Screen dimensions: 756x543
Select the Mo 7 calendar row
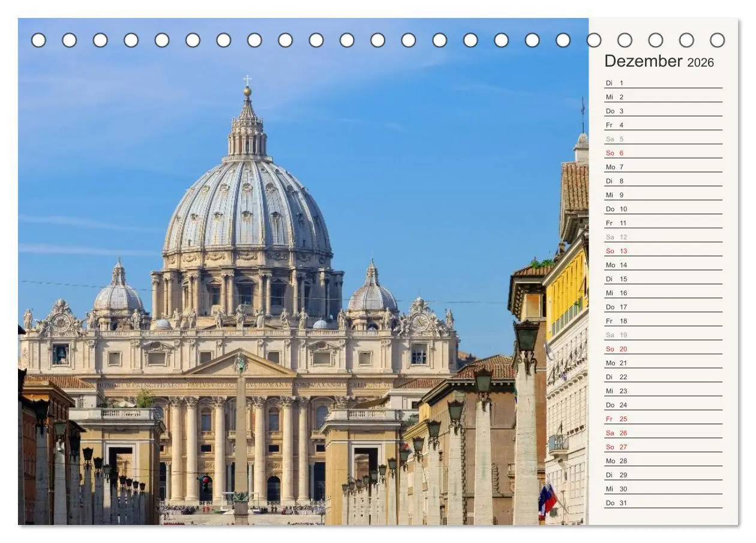[x=663, y=167]
